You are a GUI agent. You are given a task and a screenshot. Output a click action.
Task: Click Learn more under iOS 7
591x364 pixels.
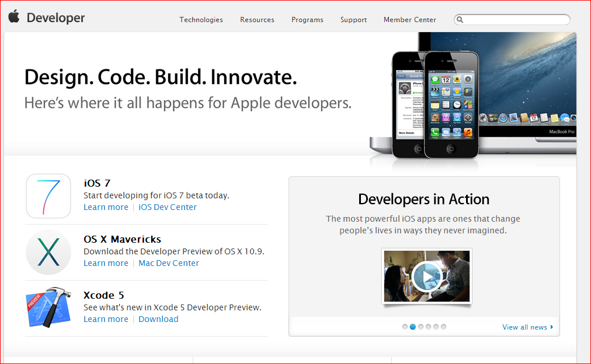point(106,207)
